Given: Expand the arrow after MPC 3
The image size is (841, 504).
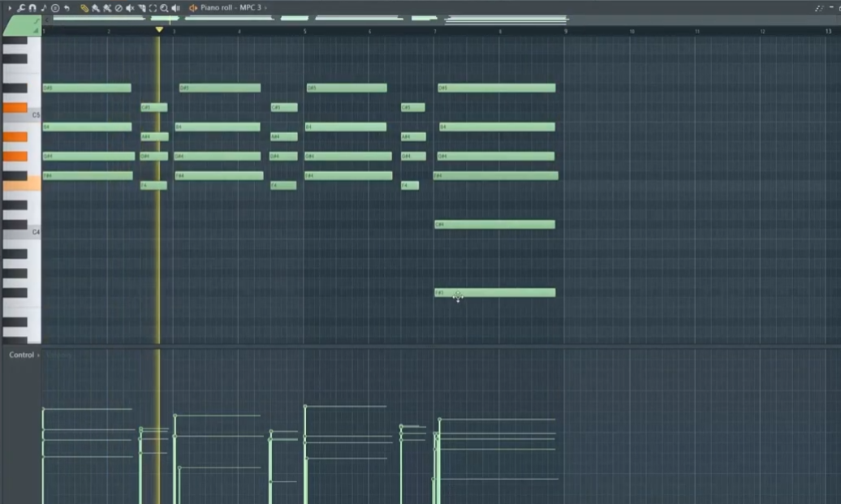Looking at the screenshot, I should coord(265,7).
